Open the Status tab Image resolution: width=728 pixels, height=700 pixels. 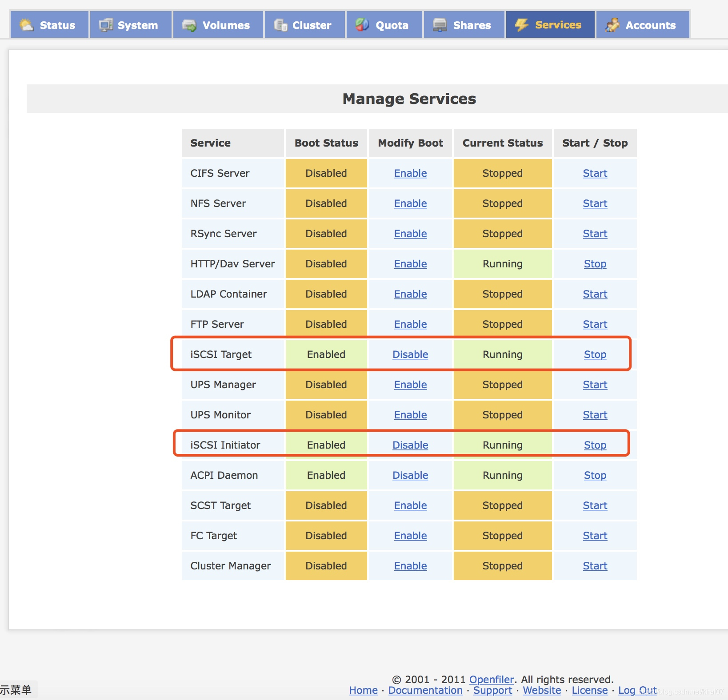click(x=49, y=25)
